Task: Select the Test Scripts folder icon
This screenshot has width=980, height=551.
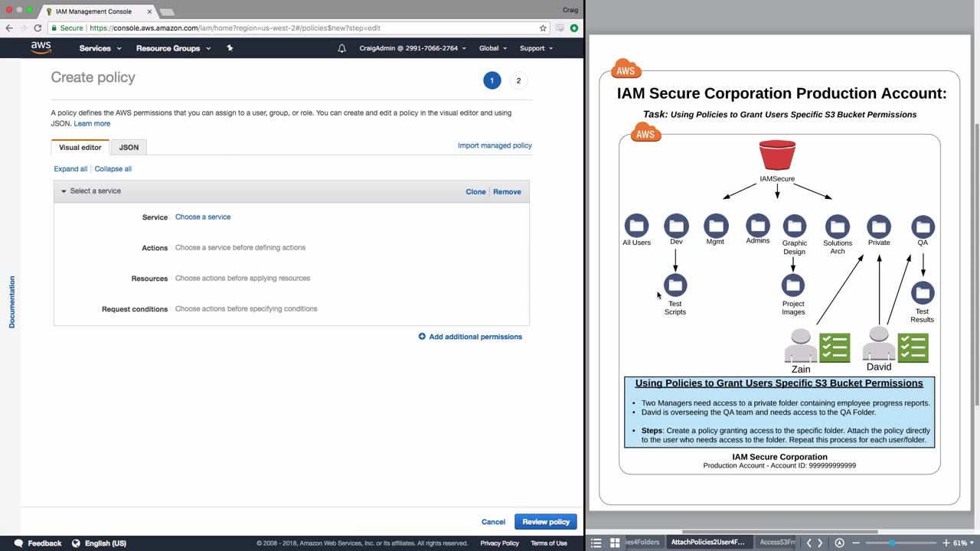Action: tap(675, 285)
